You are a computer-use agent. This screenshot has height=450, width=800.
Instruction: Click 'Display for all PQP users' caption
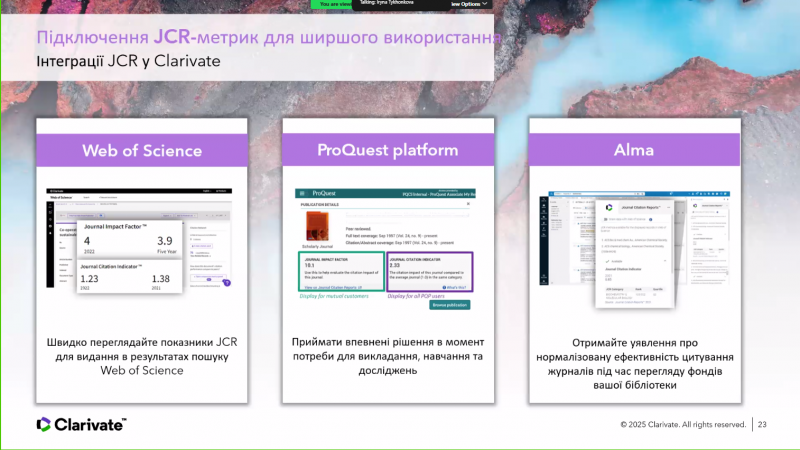point(416,296)
